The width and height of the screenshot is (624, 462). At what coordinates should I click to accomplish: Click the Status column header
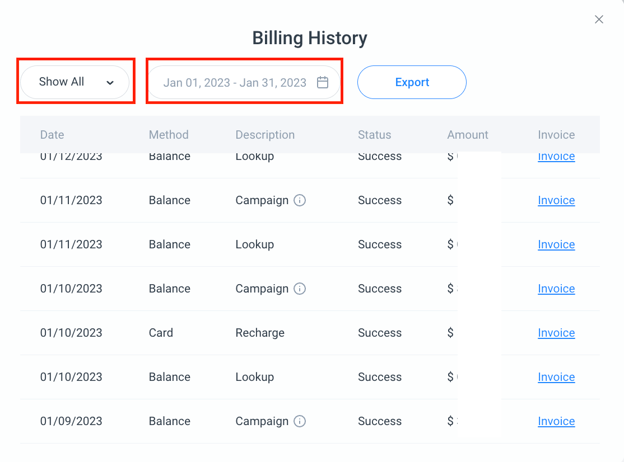pos(376,134)
